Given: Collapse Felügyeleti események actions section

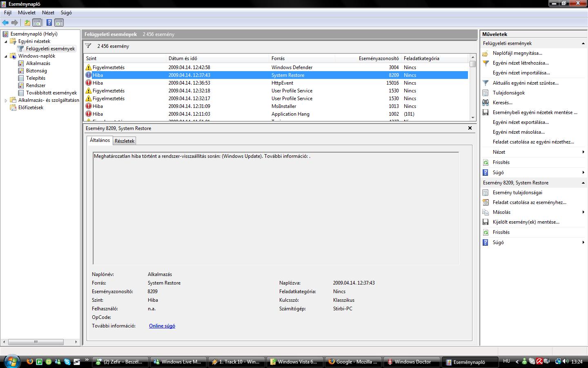Looking at the screenshot, I should 583,43.
